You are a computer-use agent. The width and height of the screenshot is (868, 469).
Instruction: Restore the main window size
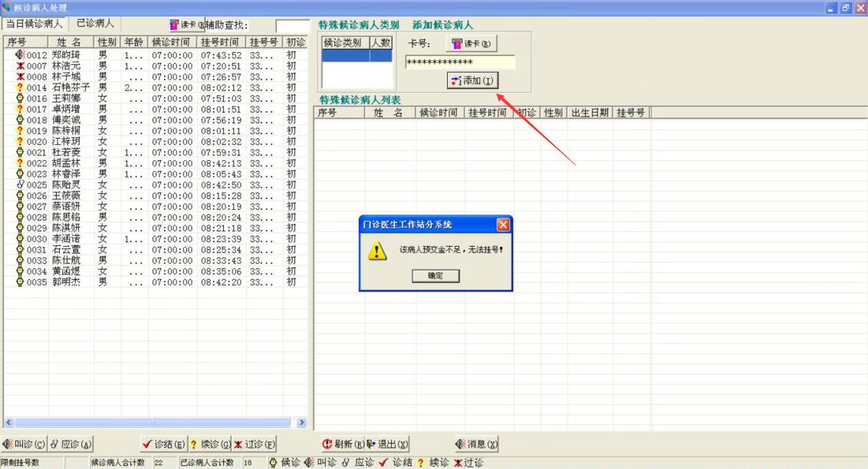click(x=846, y=8)
